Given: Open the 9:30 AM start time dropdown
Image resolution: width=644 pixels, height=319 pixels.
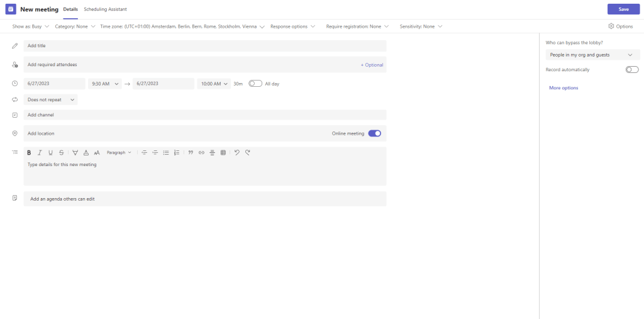Looking at the screenshot, I should pyautogui.click(x=104, y=83).
